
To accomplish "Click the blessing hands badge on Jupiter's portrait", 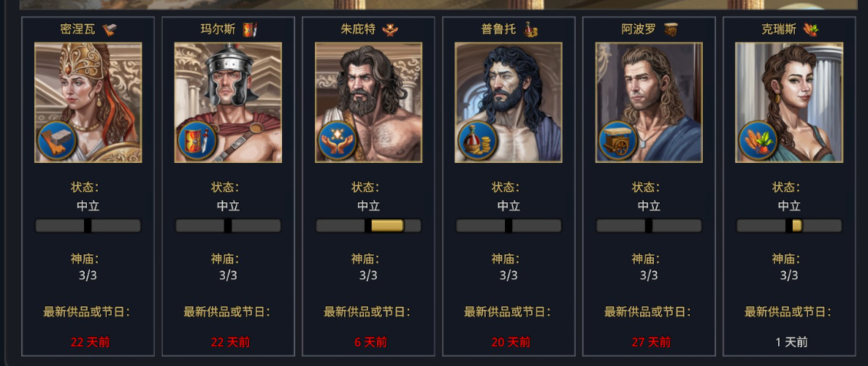I will (x=337, y=141).
